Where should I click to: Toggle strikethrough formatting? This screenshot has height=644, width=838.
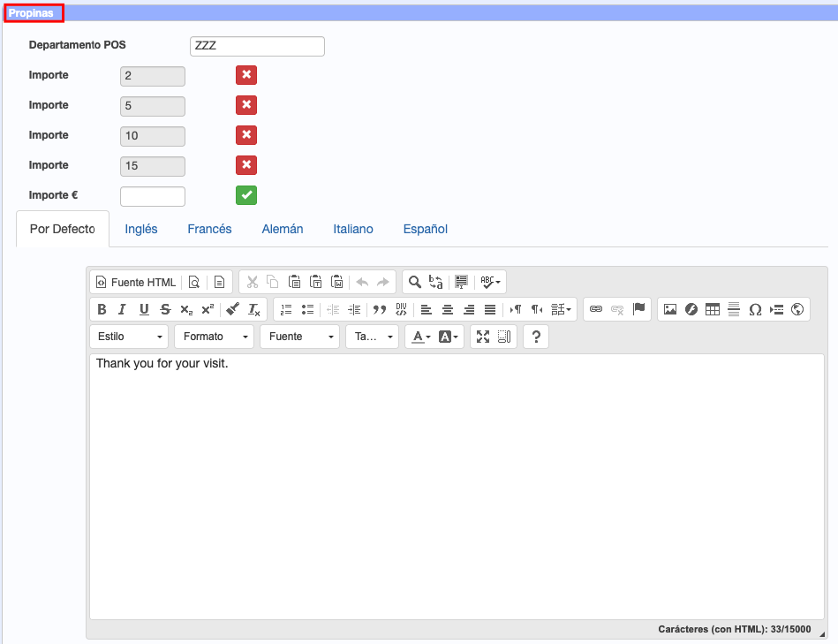point(165,309)
